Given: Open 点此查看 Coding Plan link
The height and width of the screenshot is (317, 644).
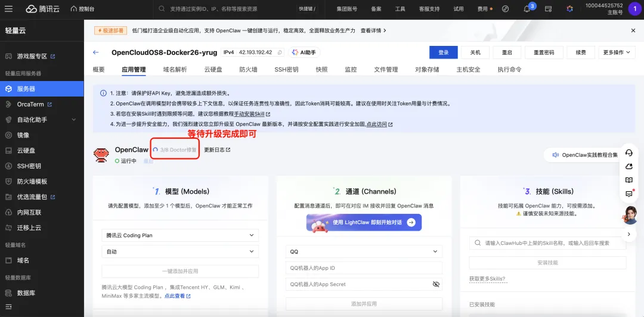Looking at the screenshot, I should tap(177, 296).
